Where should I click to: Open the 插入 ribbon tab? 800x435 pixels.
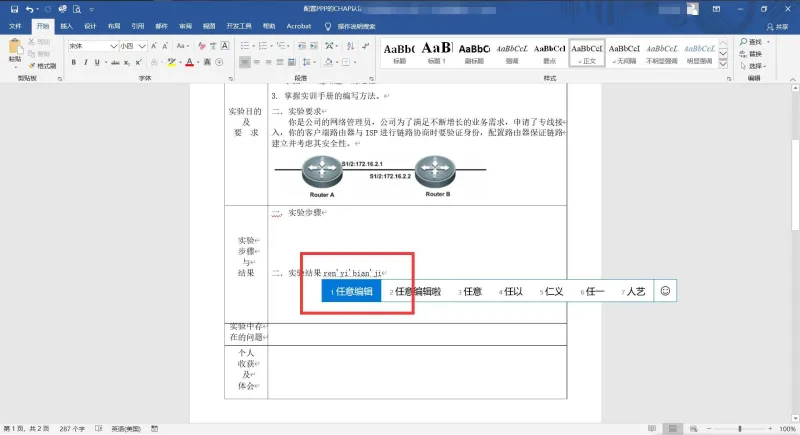[x=66, y=26]
